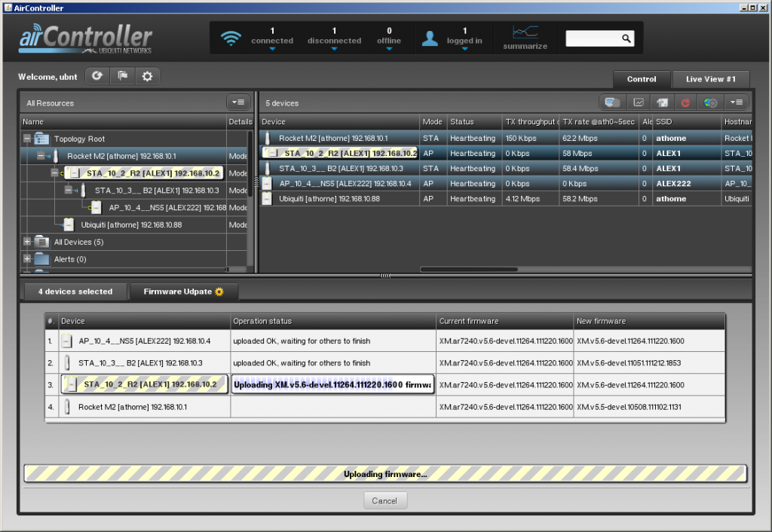
Task: Open the Firmware Update tab
Action: coord(183,292)
